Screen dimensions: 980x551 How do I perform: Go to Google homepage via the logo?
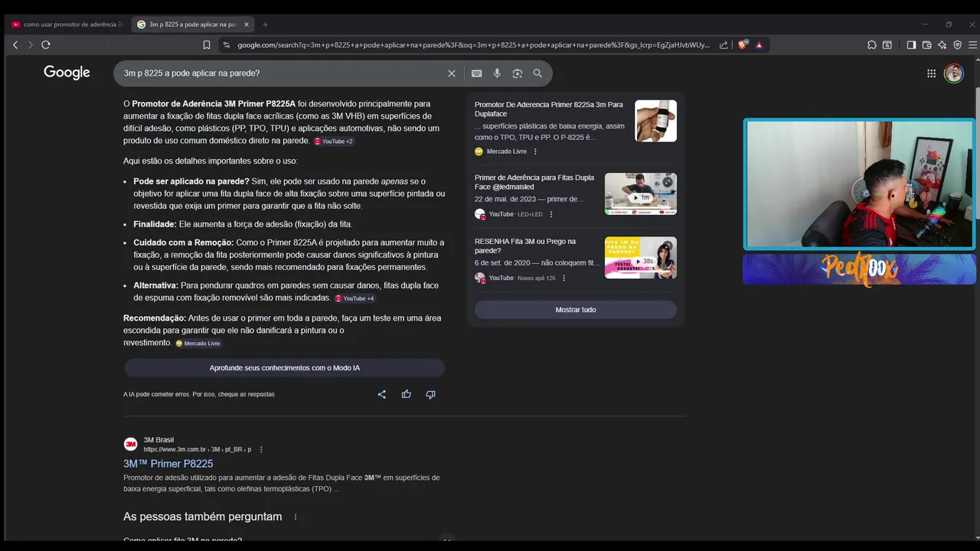[67, 73]
